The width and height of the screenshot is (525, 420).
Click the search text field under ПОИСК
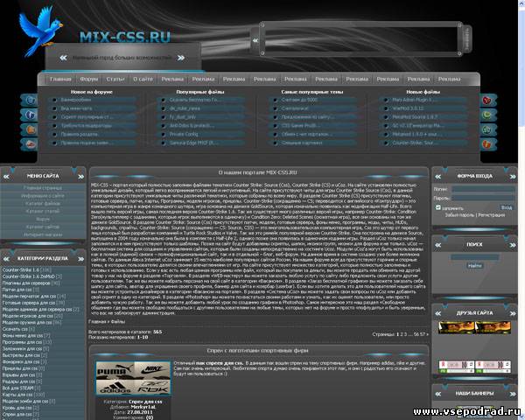(x=475, y=257)
